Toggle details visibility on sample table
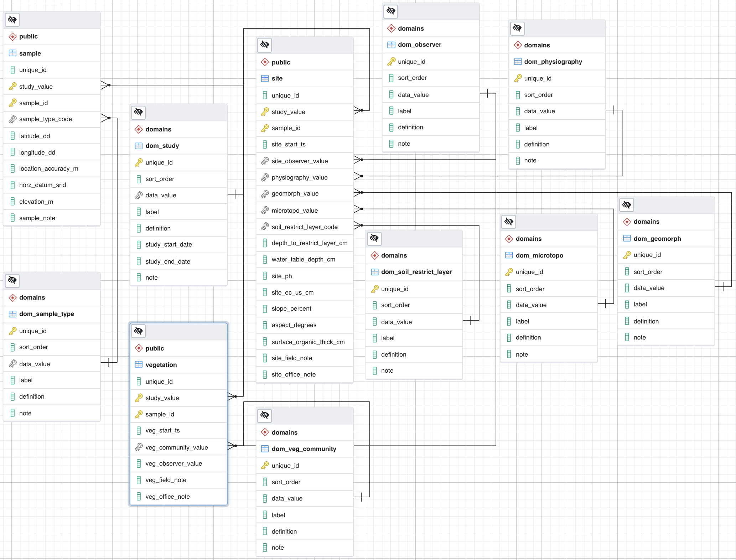 12,20
